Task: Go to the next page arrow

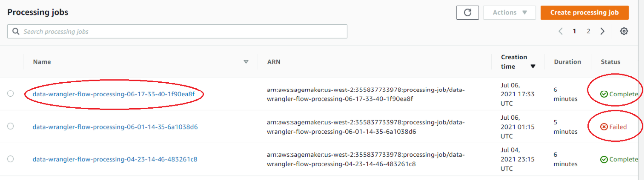Action: point(602,31)
